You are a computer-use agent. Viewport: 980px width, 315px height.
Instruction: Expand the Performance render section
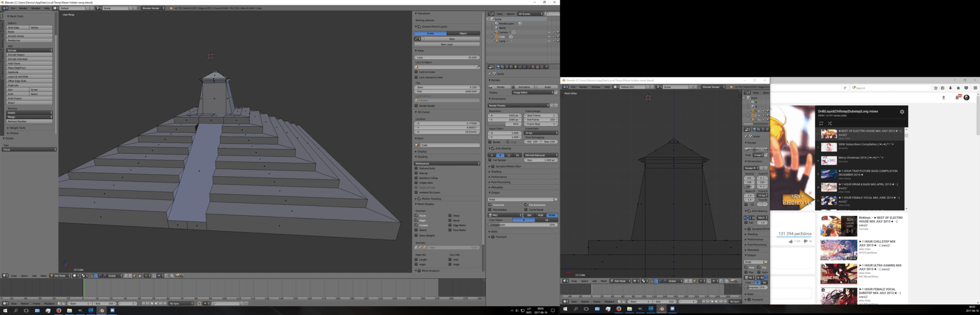499,177
